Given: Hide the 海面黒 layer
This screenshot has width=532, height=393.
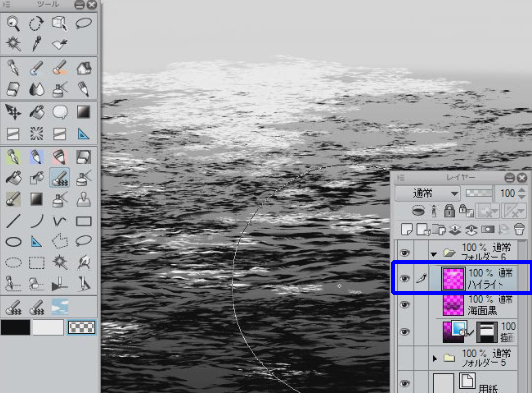Looking at the screenshot, I should (404, 304).
